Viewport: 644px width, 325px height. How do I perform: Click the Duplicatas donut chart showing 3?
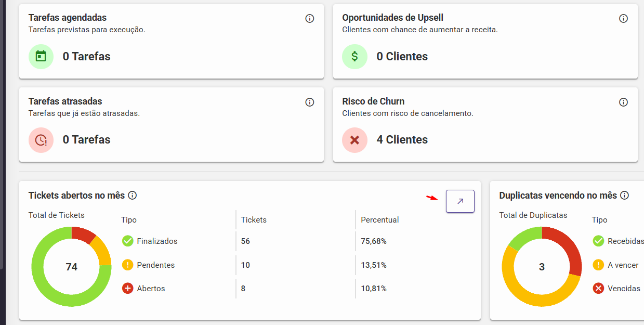pyautogui.click(x=542, y=267)
